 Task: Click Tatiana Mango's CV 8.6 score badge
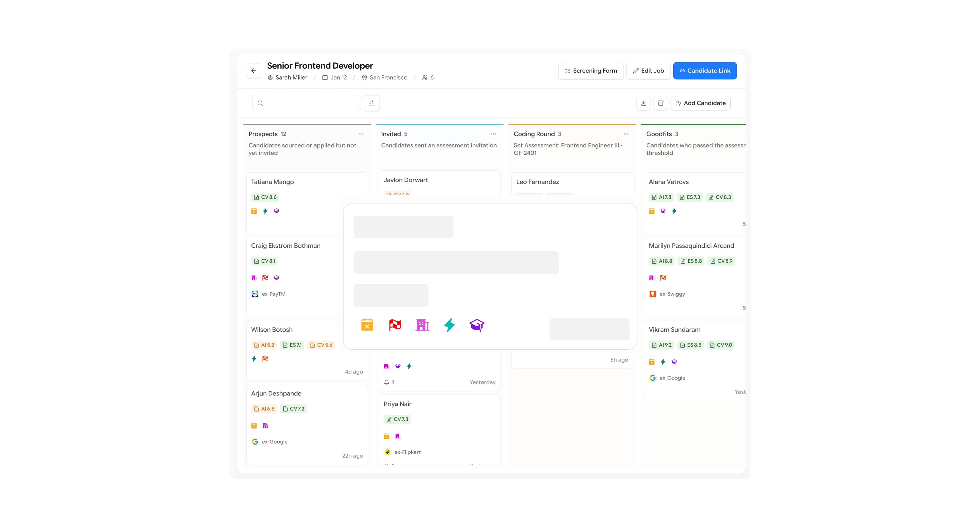click(265, 197)
